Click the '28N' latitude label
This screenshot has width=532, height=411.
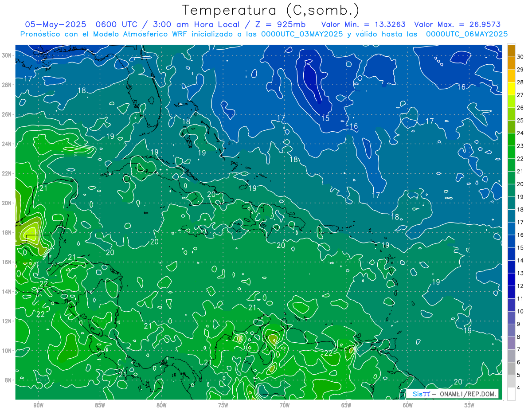[7, 85]
